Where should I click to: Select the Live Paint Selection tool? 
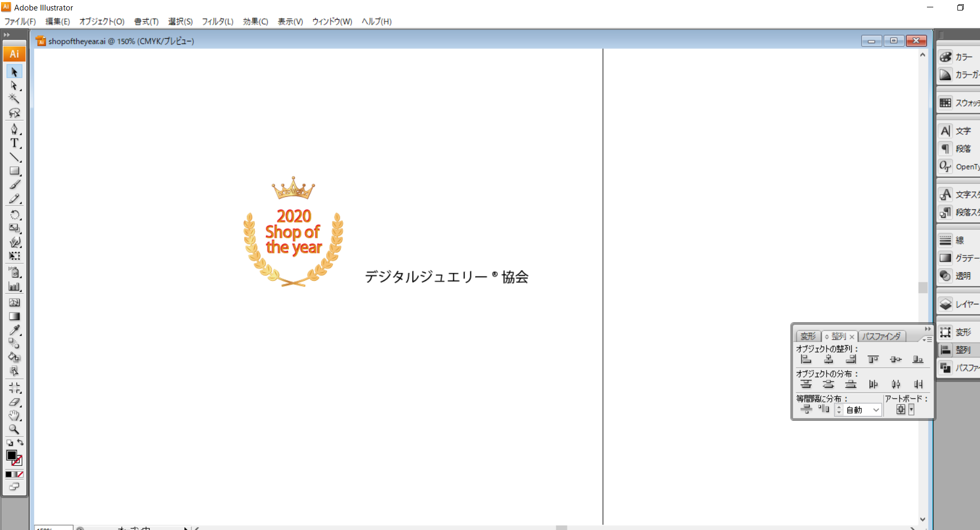click(14, 372)
